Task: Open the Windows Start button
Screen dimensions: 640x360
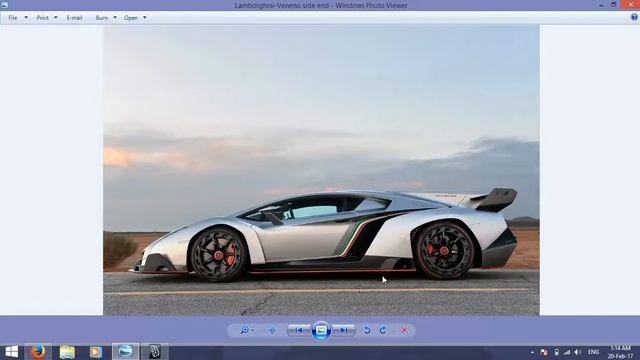Action: pyautogui.click(x=11, y=352)
